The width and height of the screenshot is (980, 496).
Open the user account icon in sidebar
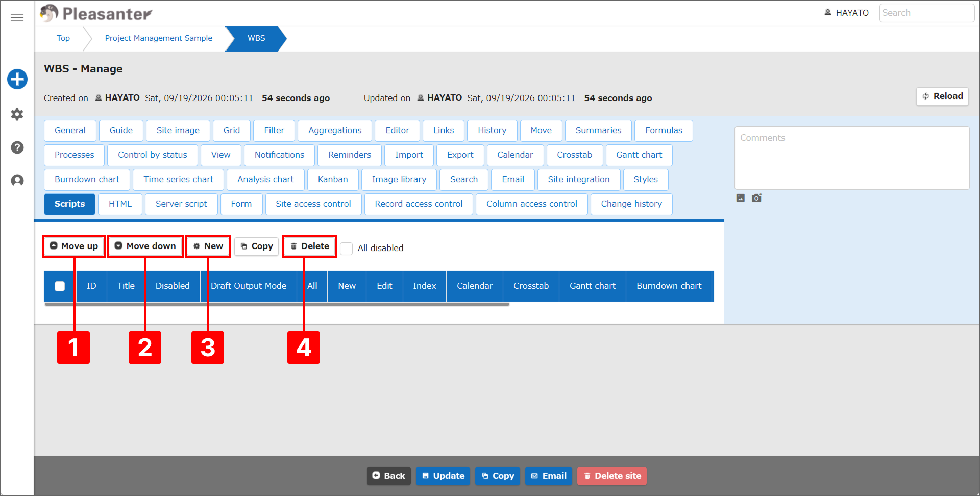coord(17,181)
